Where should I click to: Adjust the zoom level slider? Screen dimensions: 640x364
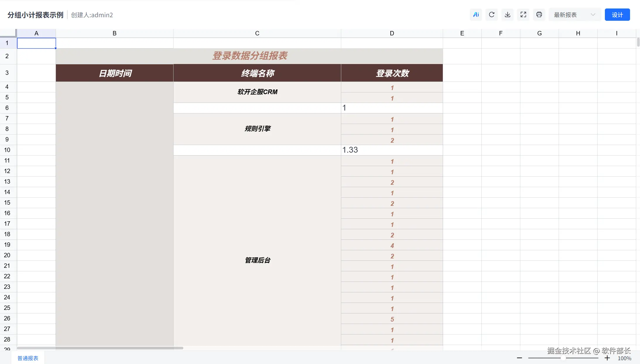[x=563, y=358]
